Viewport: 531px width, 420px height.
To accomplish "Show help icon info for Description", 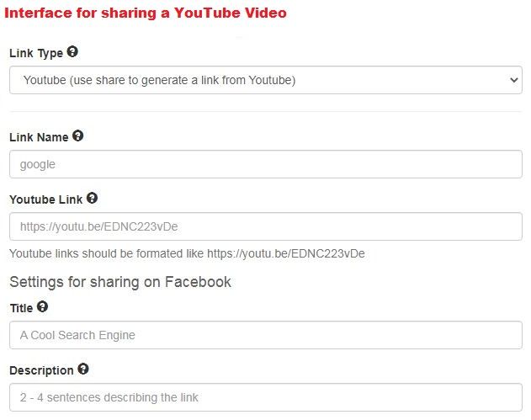I will point(82,369).
